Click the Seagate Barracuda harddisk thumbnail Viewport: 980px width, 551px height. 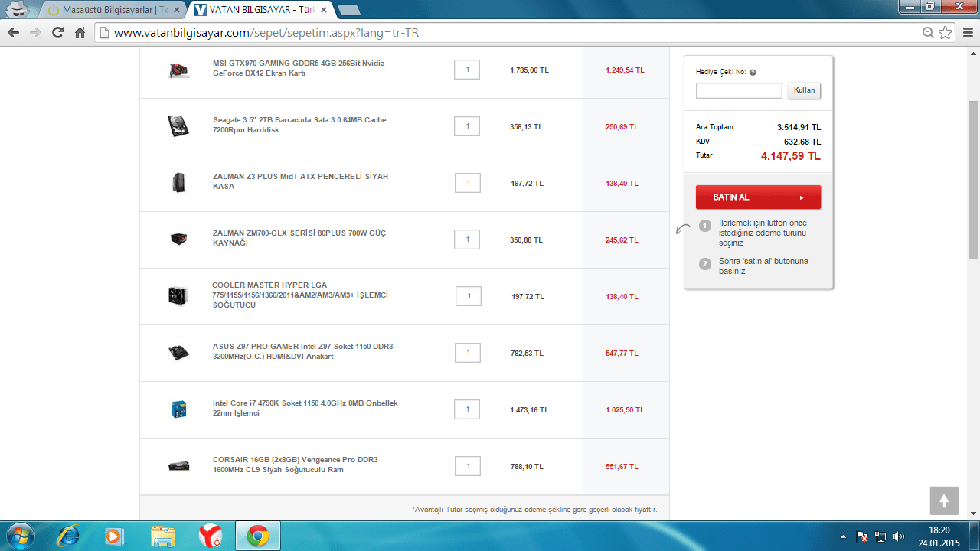pyautogui.click(x=178, y=126)
